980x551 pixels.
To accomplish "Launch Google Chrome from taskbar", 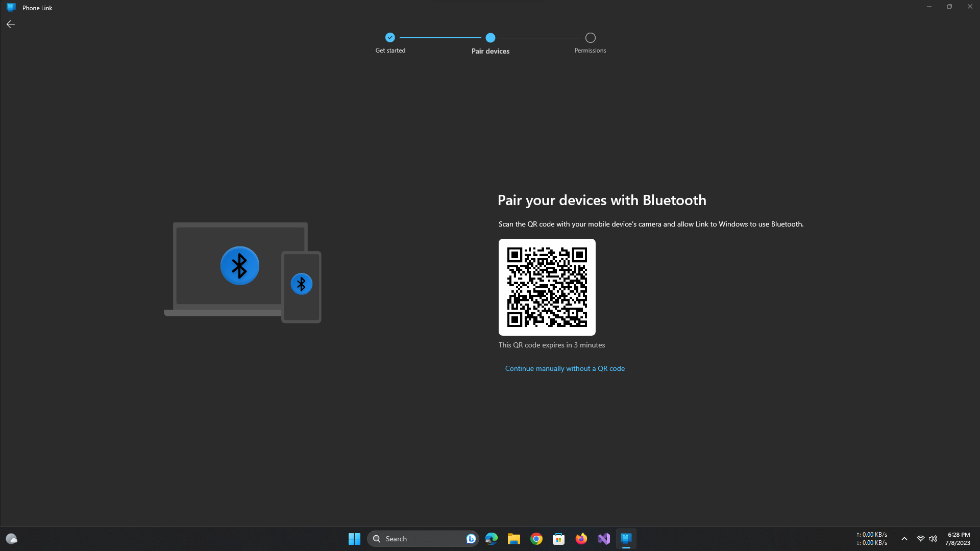I will point(536,539).
